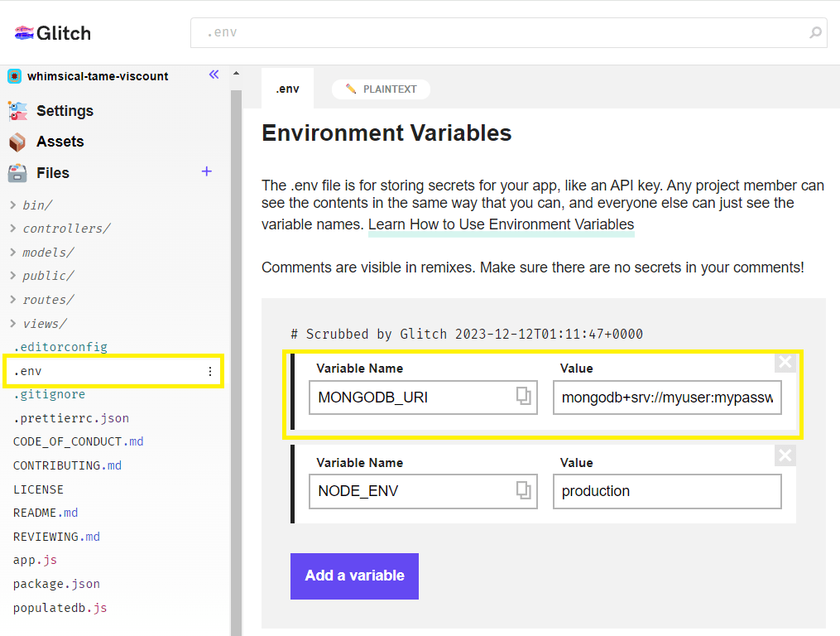Copy the NODE_ENV variable name
Viewport: 840px width, 636px height.
click(523, 491)
